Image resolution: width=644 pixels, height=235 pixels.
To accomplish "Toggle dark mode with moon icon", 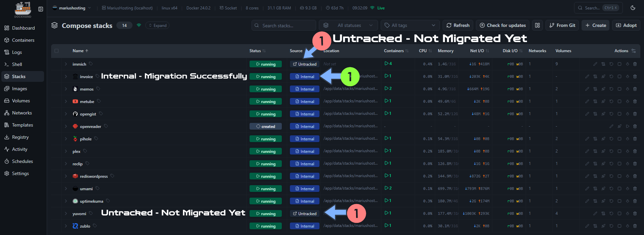I will 633,8.
